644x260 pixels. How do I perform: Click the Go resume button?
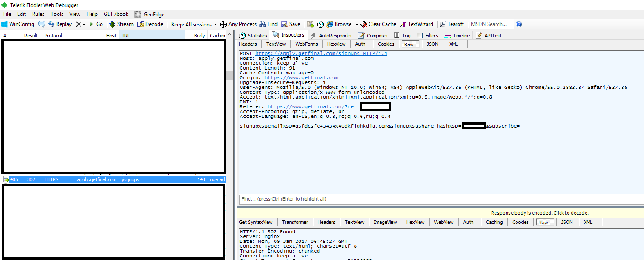pyautogui.click(x=96, y=24)
